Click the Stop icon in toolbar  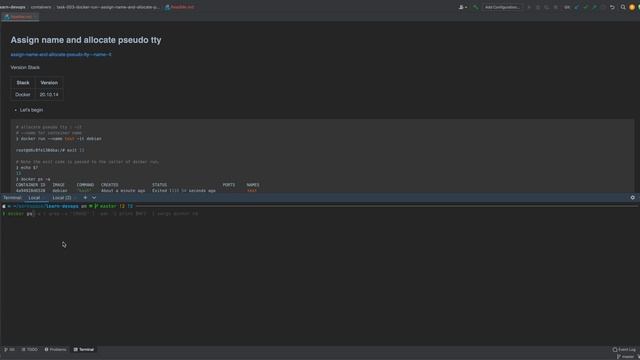click(x=556, y=7)
